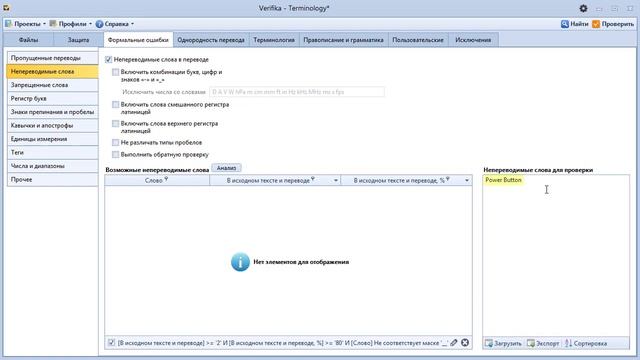Enable Включить слова верхнего регистра латиницей
The width and height of the screenshot is (640, 360).
coord(116,124)
